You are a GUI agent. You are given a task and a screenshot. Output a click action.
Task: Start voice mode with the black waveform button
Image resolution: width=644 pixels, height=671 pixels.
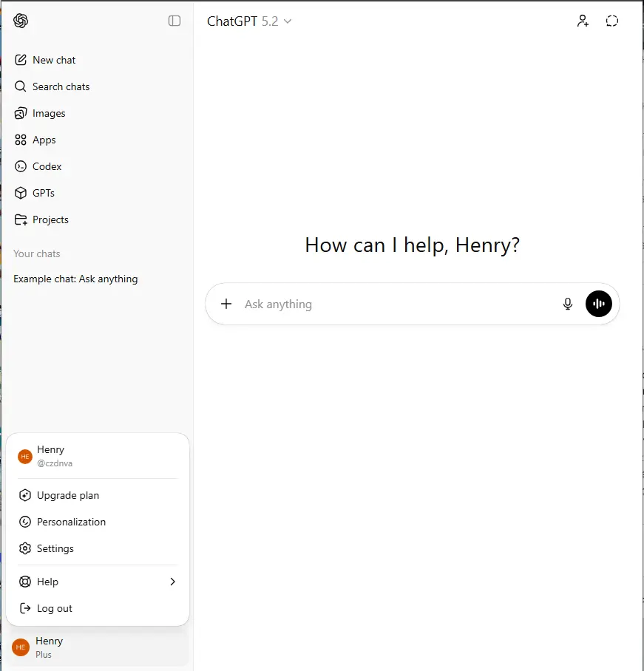point(599,304)
